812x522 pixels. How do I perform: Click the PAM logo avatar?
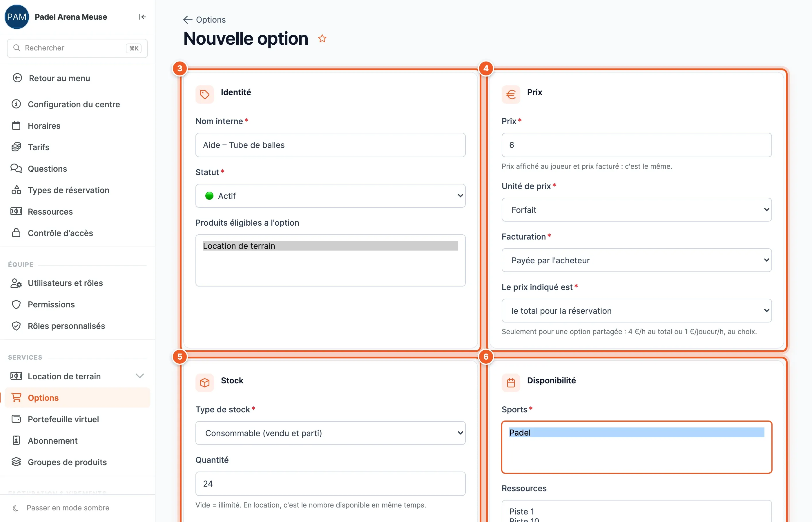point(17,17)
